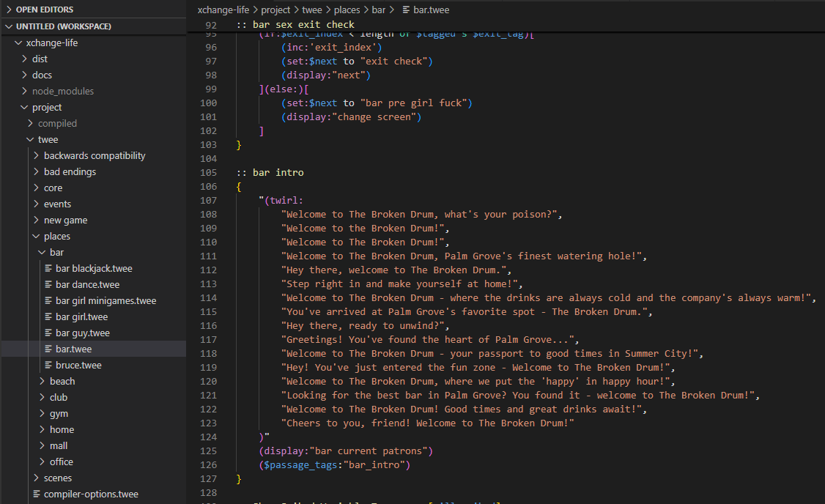This screenshot has height=504, width=825.
Task: Click the file icon in the bar.twee breadcrumb
Action: [406, 10]
